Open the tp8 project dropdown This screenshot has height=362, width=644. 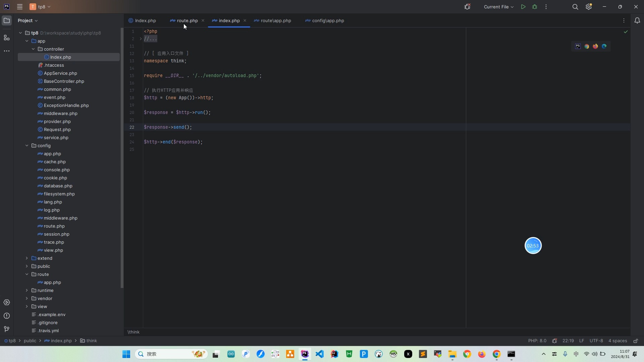click(40, 7)
